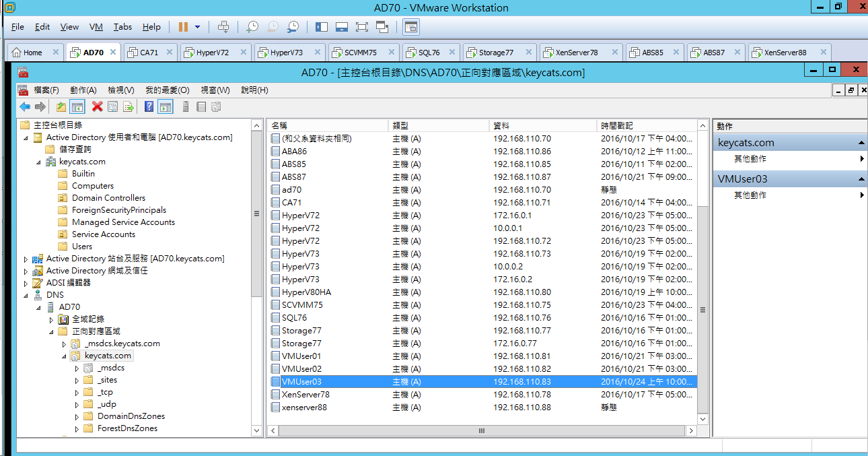Viewport: 868px width, 456px height.
Task: Expand the 全域記錄 node
Action: point(52,319)
